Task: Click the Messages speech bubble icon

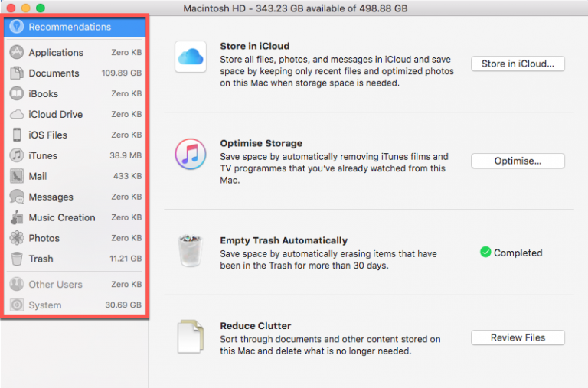Action: pos(17,197)
